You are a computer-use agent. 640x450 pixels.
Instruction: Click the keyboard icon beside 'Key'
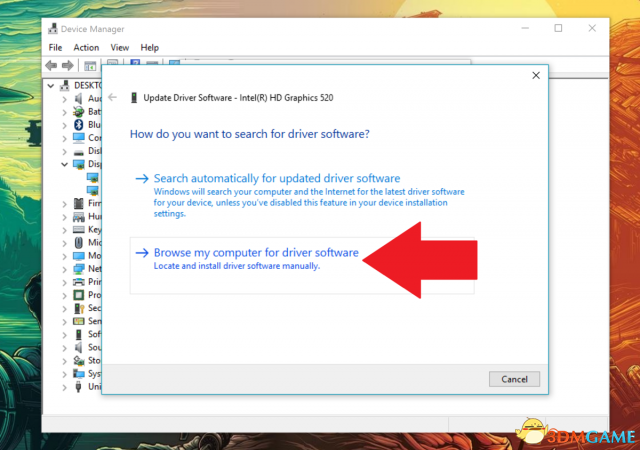[x=78, y=229]
